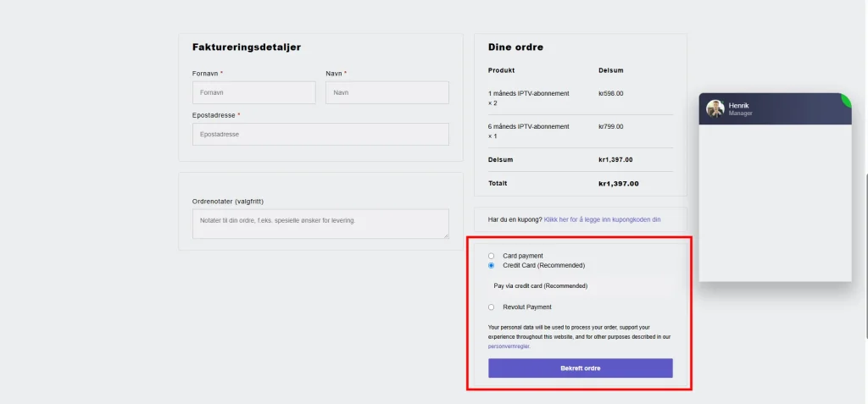Open the coupon code link
The height and width of the screenshot is (404, 868).
click(603, 219)
